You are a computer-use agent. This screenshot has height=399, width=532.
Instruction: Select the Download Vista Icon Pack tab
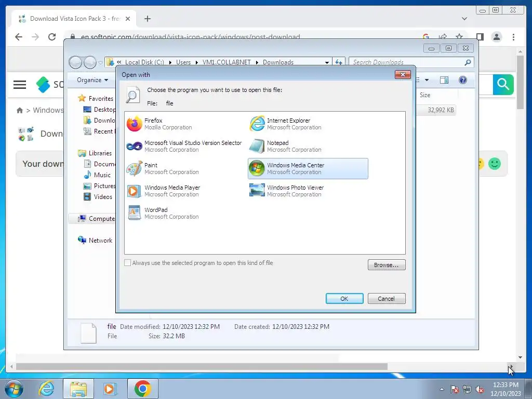[x=74, y=19]
